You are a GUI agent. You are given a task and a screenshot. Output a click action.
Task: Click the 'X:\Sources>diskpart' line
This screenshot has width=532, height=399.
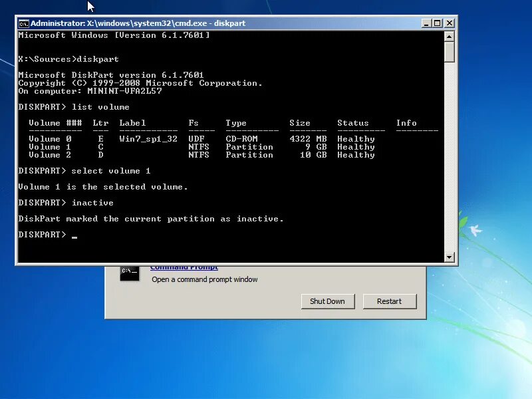point(68,59)
